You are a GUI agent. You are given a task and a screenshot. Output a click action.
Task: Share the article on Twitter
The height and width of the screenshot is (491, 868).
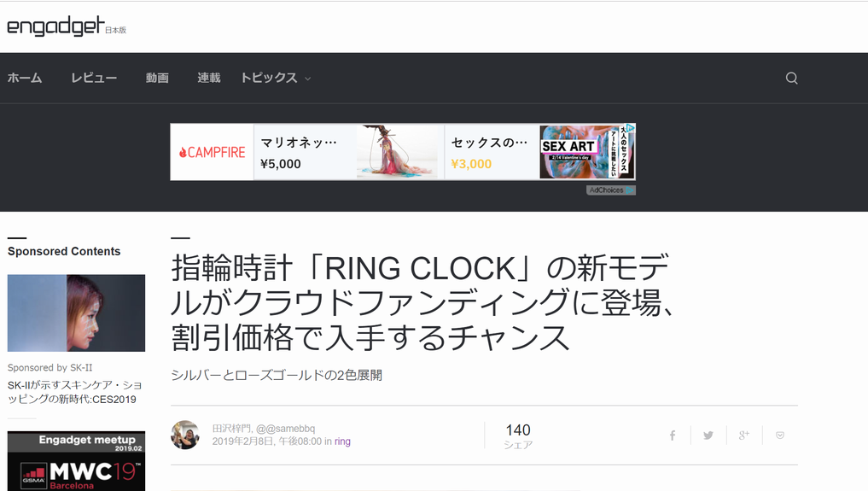click(x=708, y=435)
